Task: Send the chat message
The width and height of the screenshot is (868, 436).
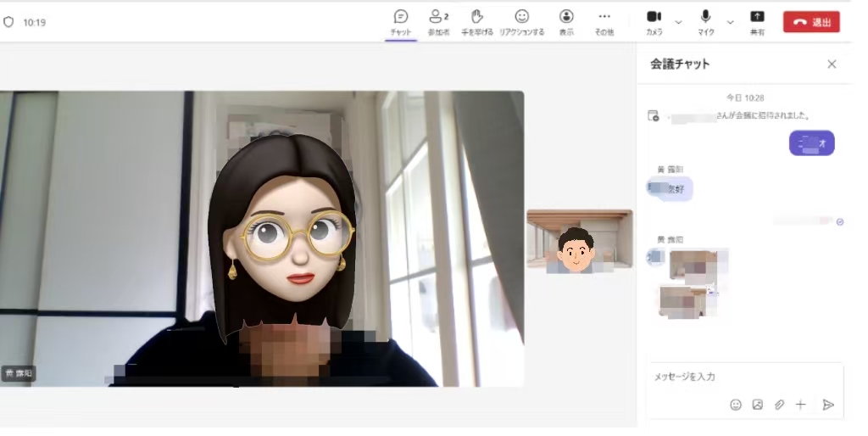Action: [828, 405]
